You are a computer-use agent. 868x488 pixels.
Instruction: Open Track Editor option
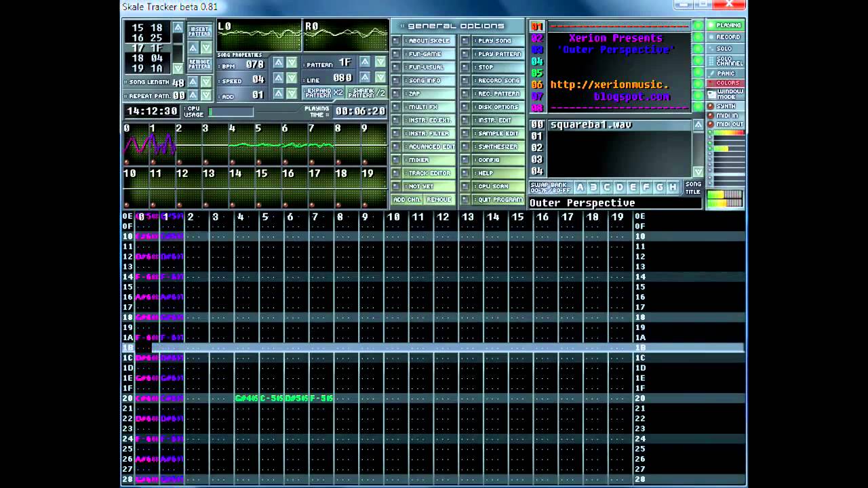pos(429,174)
